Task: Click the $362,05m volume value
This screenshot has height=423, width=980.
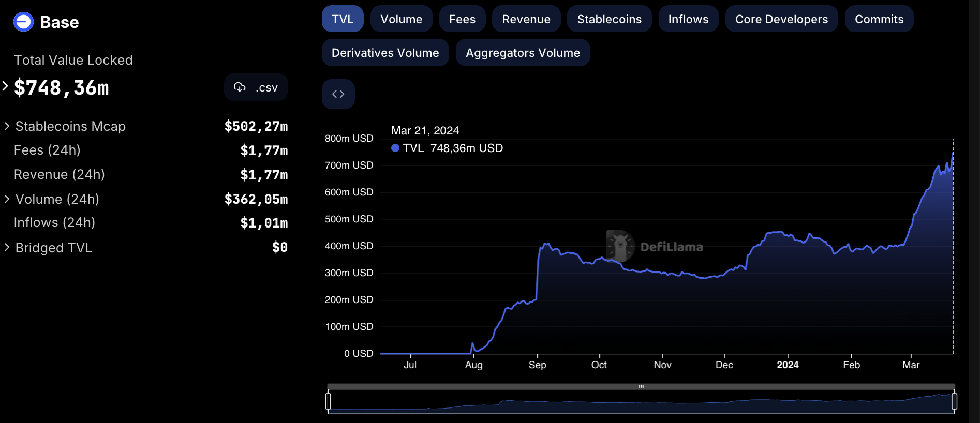Action: click(x=256, y=199)
